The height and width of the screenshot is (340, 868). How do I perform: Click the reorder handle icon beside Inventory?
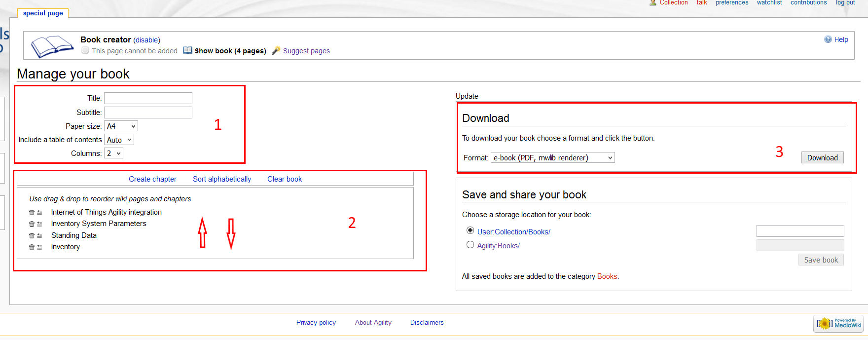(39, 247)
